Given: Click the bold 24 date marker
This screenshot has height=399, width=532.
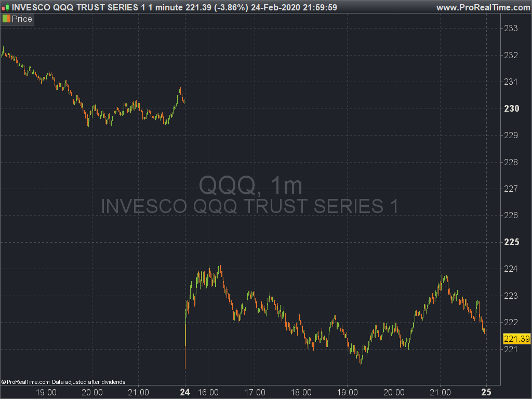Looking at the screenshot, I should pos(185,393).
